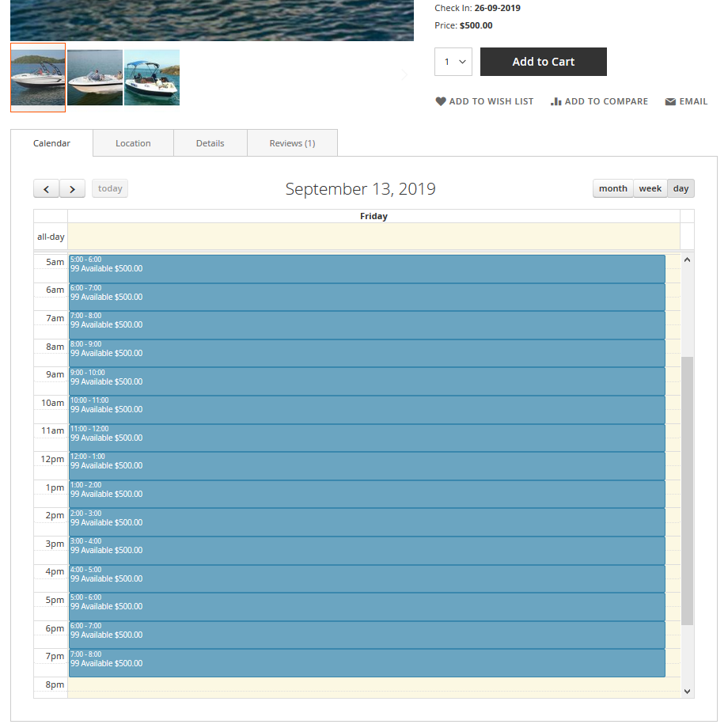Viewport: 728px width, 728px height.
Task: Select the day view button
Action: click(x=681, y=188)
